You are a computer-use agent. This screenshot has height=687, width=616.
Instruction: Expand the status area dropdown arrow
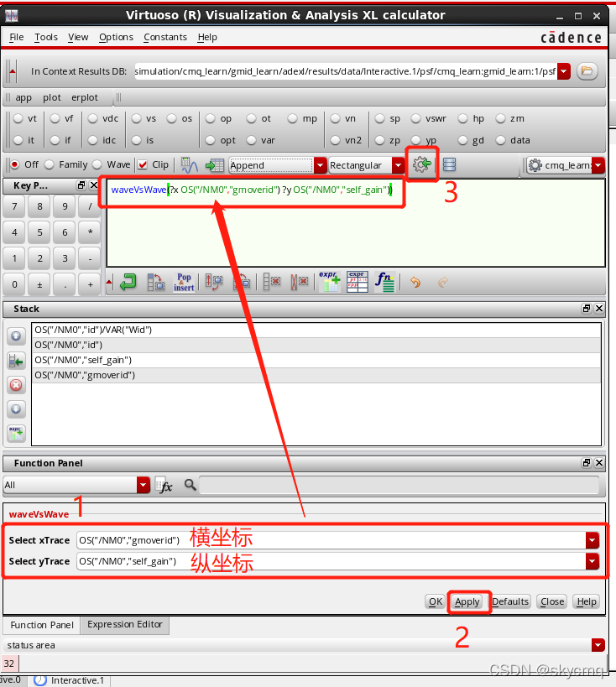point(598,645)
